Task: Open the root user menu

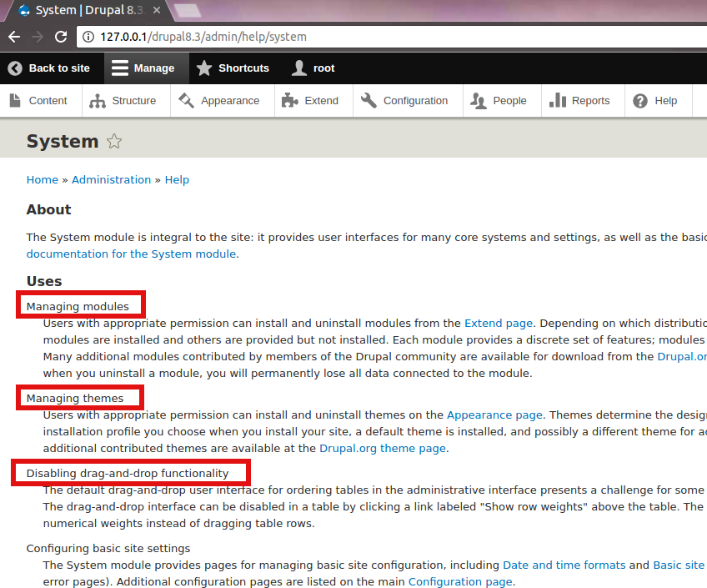Action: click(x=313, y=68)
